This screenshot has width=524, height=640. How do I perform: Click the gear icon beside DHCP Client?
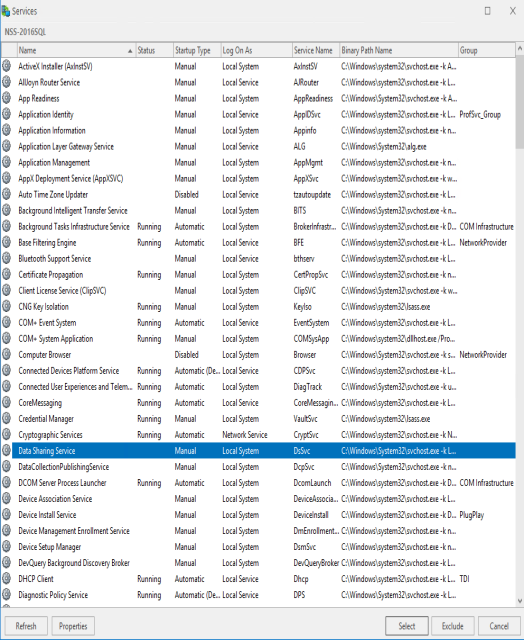[x=7, y=579]
